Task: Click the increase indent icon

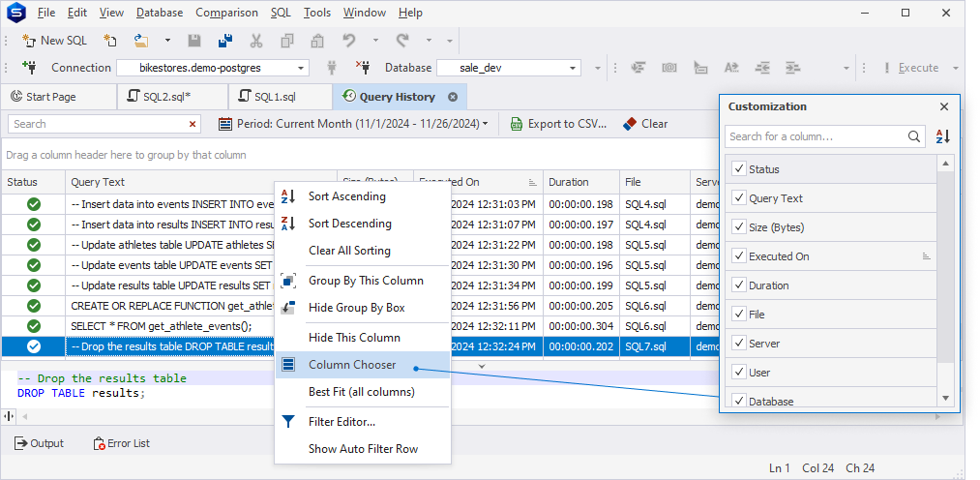Action: point(792,68)
